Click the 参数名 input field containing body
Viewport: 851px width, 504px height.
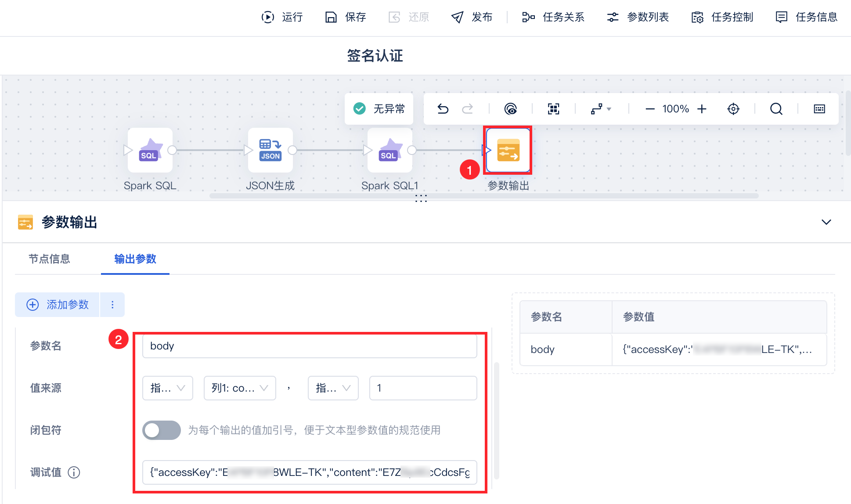(309, 346)
